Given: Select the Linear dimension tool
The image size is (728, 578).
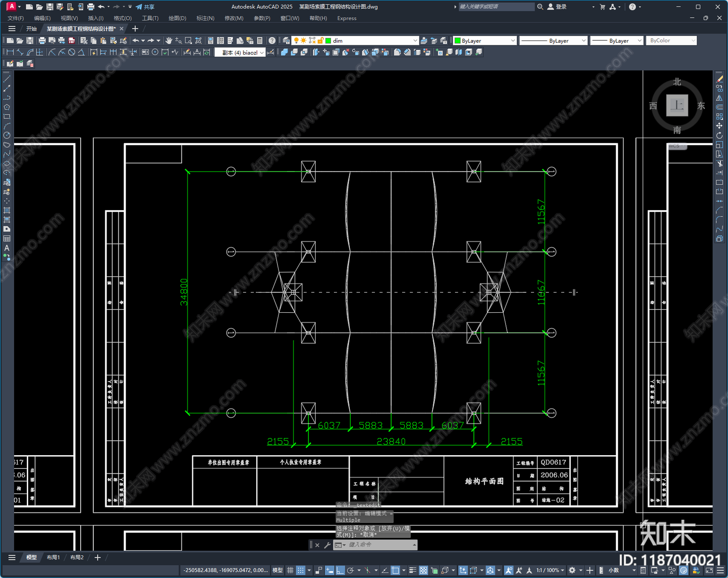Looking at the screenshot, I should (x=10, y=52).
